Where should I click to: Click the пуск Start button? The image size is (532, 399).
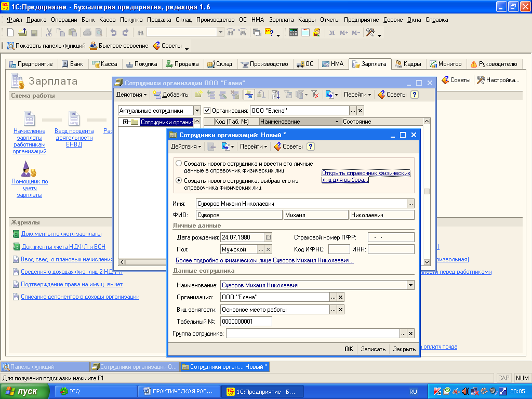click(24, 392)
